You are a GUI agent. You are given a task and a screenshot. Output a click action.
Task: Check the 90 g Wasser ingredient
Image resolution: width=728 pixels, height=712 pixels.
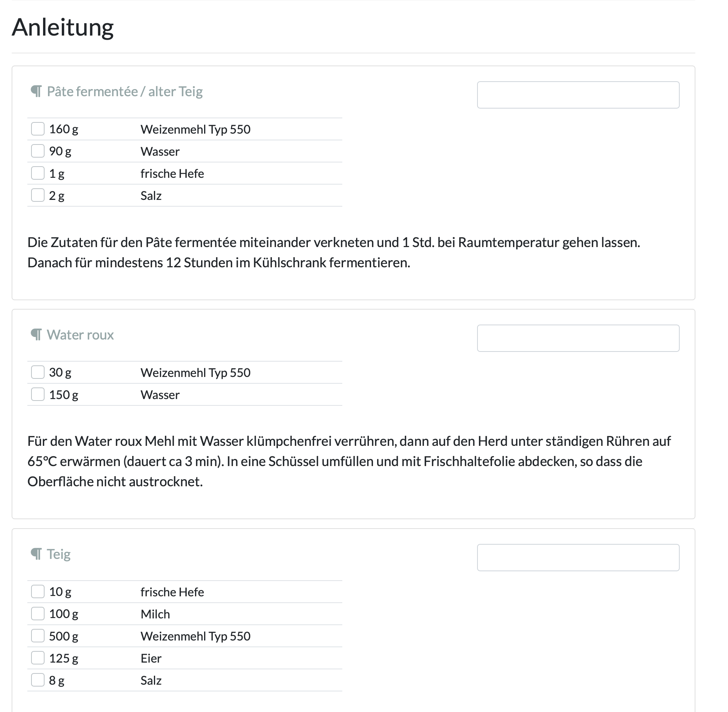pos(38,151)
